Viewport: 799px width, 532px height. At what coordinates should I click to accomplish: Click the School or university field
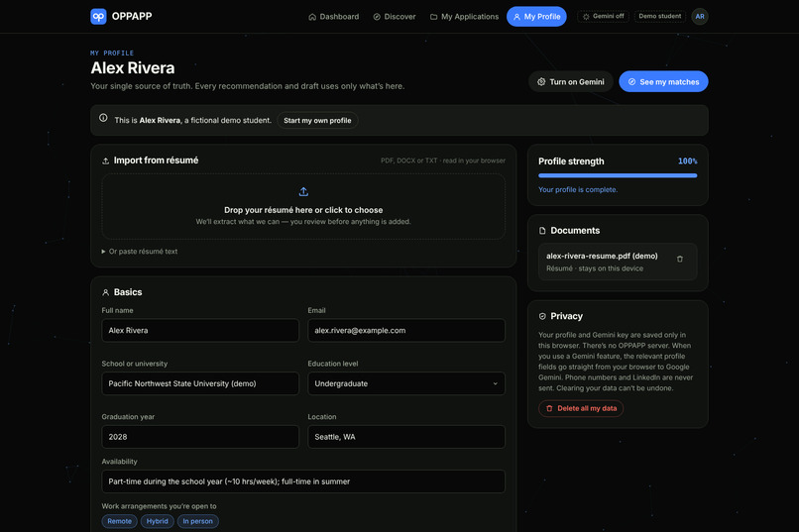(200, 383)
